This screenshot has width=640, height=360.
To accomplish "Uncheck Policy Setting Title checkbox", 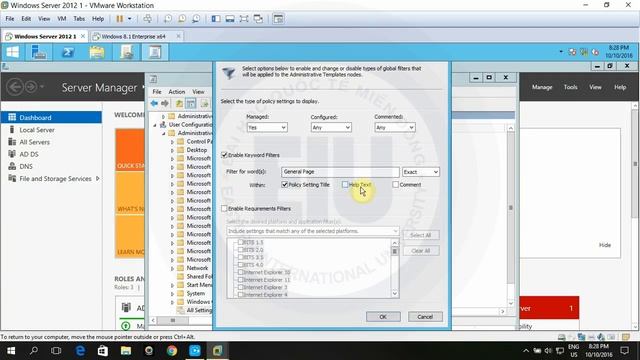I will pos(284,184).
